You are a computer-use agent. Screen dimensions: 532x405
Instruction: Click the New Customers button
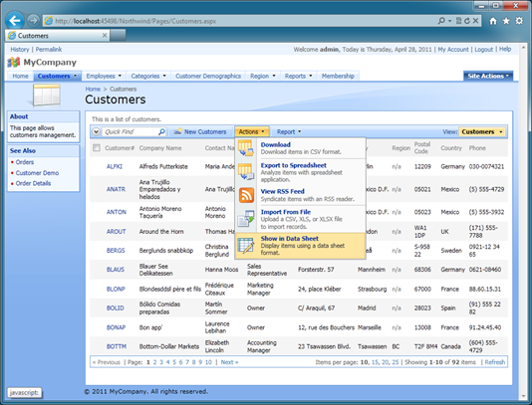(x=200, y=131)
